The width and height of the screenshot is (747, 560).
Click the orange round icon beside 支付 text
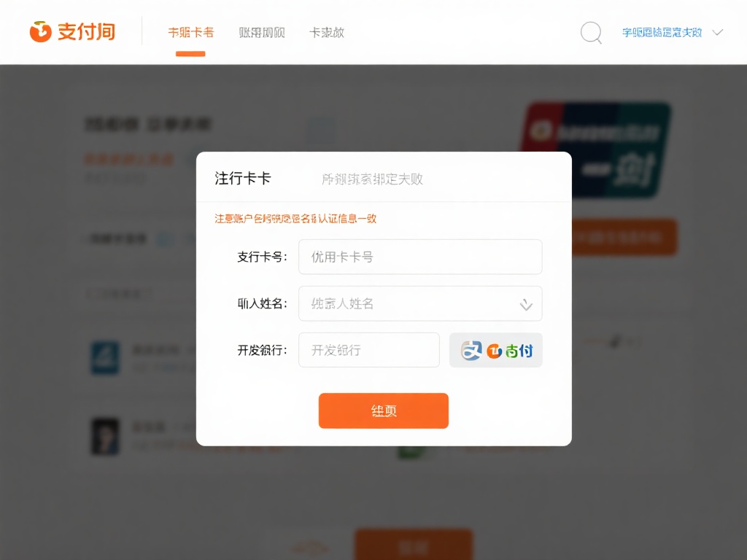click(x=494, y=351)
